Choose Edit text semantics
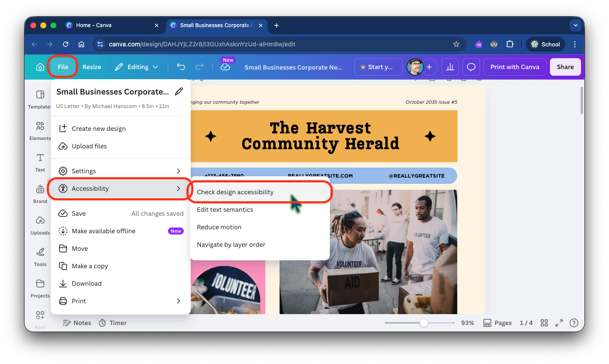The image size is (609, 364). point(260,210)
